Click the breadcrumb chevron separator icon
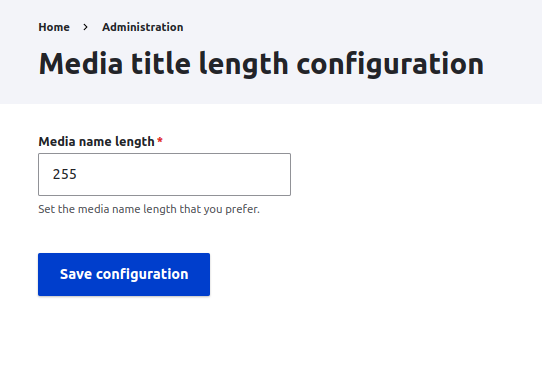This screenshot has height=374, width=542. (x=85, y=27)
